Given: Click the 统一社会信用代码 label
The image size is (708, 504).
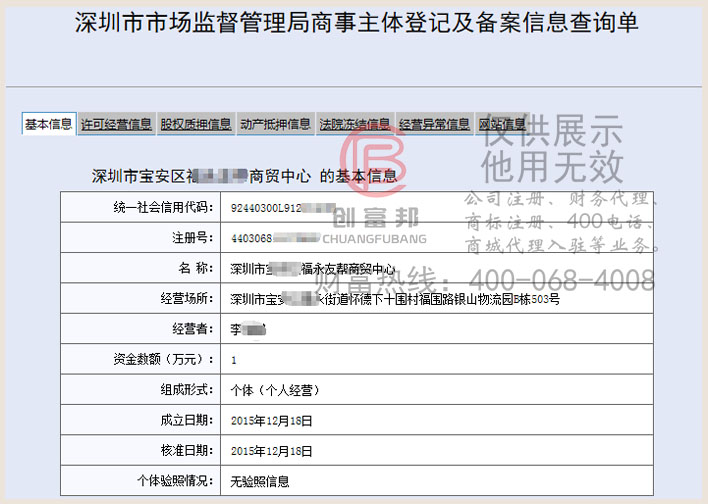Looking at the screenshot, I should point(163,207).
